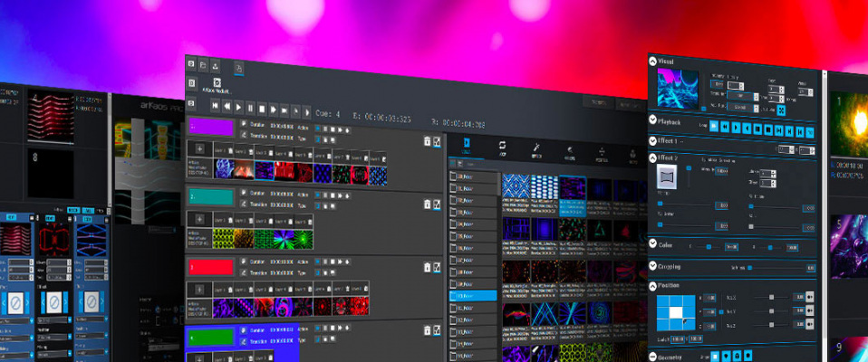The height and width of the screenshot is (362, 868).
Task: Select the underlined document tab icon in the top toolbar
Action: pos(238,69)
